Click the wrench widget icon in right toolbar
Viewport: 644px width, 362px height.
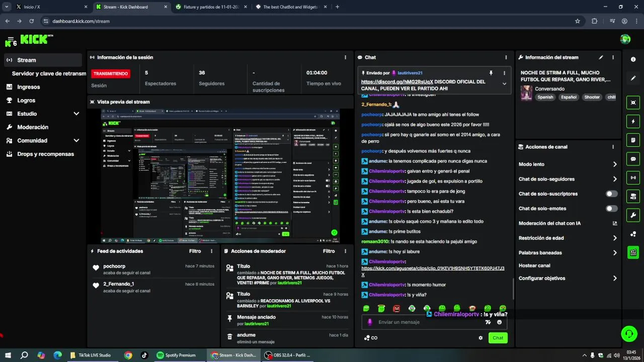(x=633, y=215)
